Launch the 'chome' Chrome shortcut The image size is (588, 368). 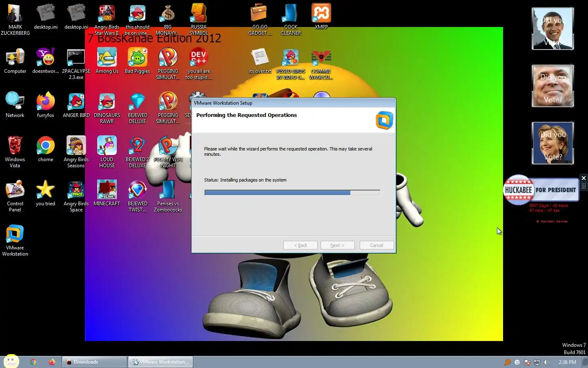coord(45,149)
